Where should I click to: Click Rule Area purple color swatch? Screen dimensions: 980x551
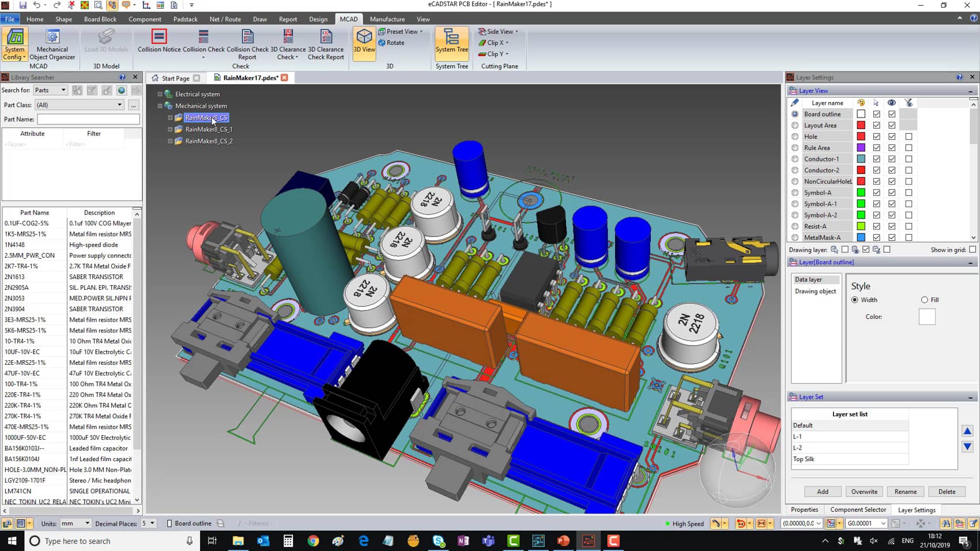coord(861,148)
